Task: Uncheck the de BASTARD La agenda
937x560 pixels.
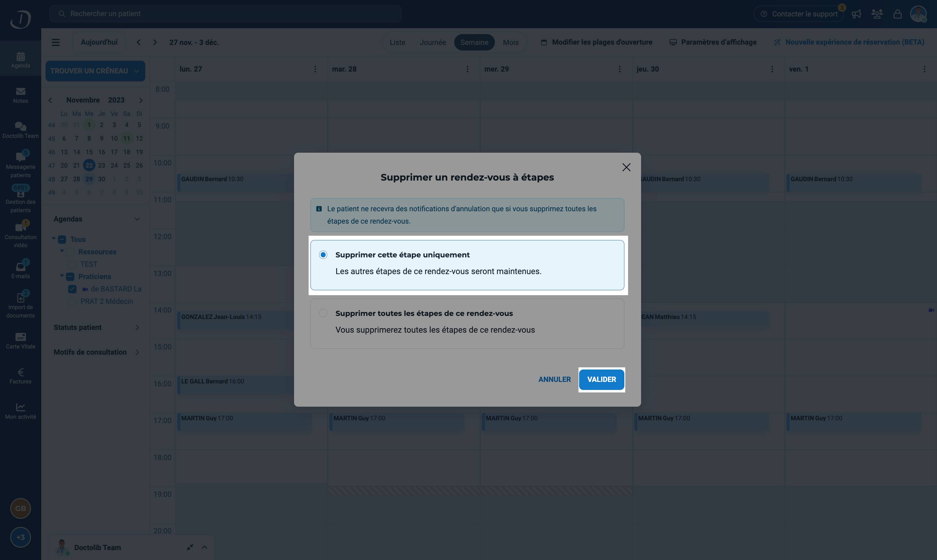Action: (x=72, y=289)
